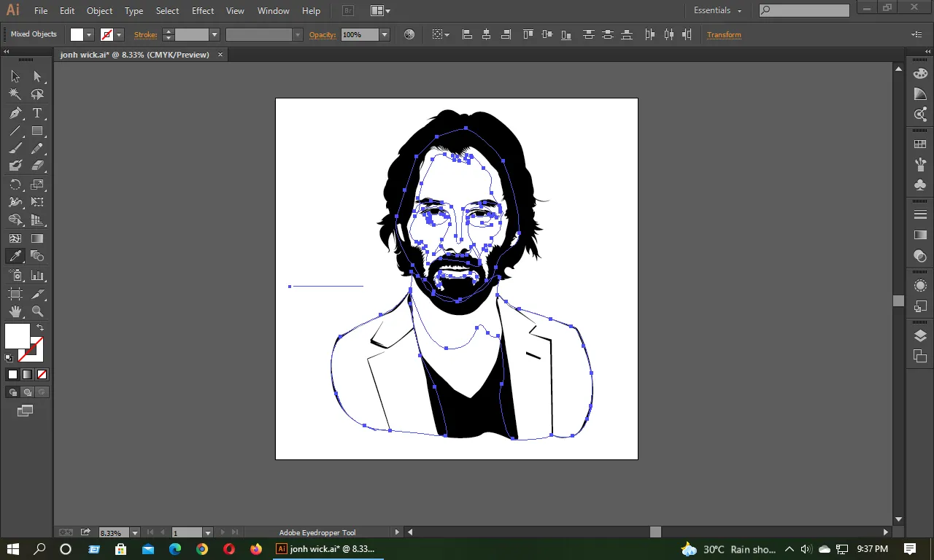The width and height of the screenshot is (934, 560).
Task: Open the Arrange Documents dropdown
Action: click(380, 11)
